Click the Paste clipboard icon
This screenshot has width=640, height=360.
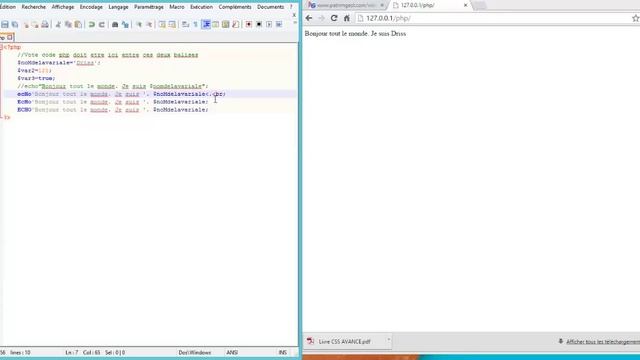click(78, 24)
